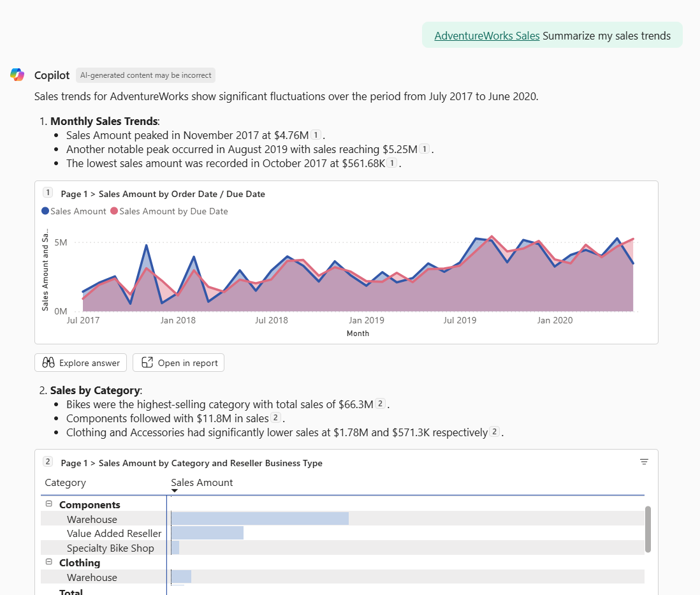Click citation 2 after $66.3M
Screen dimensions: 700x595
tap(380, 404)
